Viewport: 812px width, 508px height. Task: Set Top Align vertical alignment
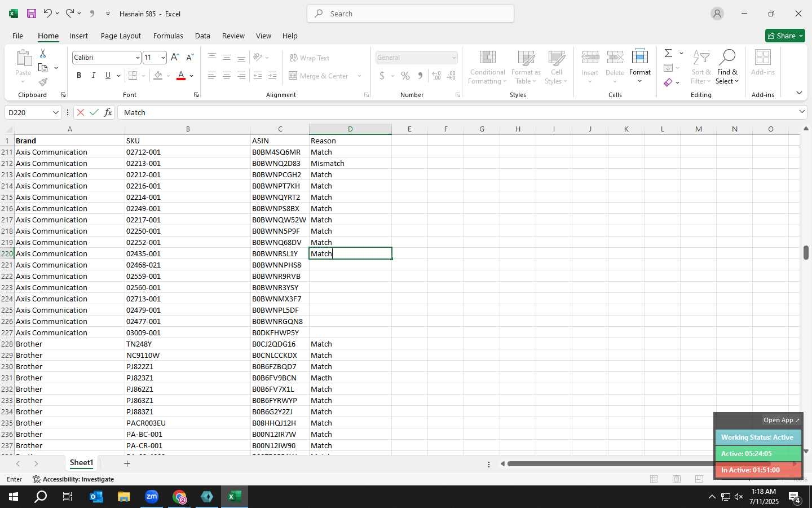tap(211, 58)
